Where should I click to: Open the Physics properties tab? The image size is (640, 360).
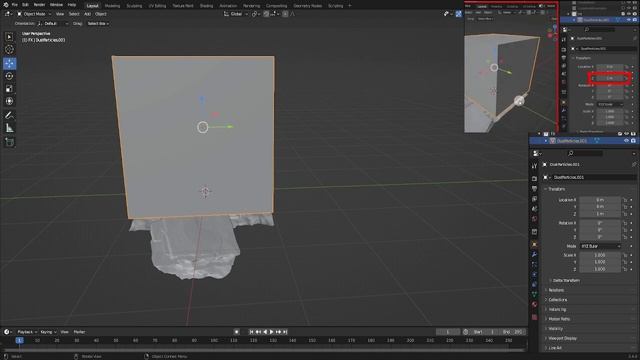(x=534, y=274)
